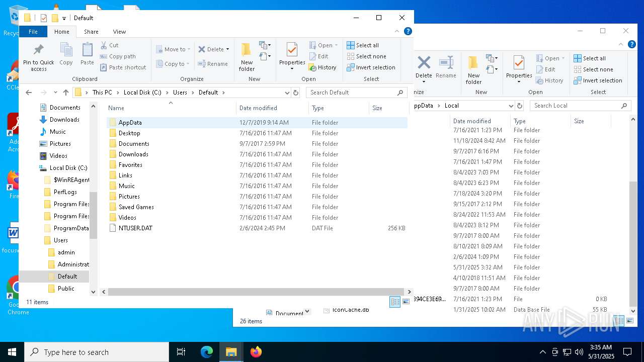
Task: Sort by Type column in Default window
Action: [x=339, y=108]
